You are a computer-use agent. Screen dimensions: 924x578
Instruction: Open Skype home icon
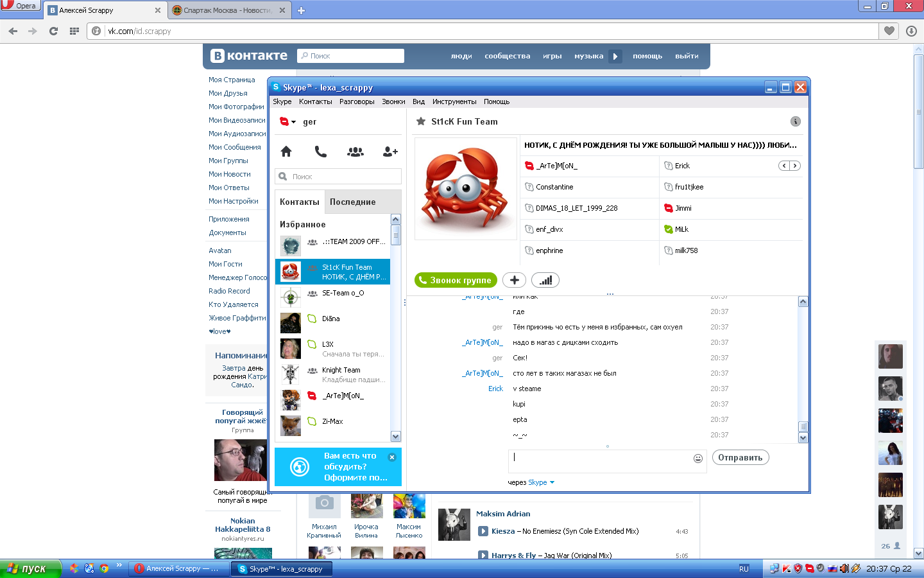(x=286, y=152)
